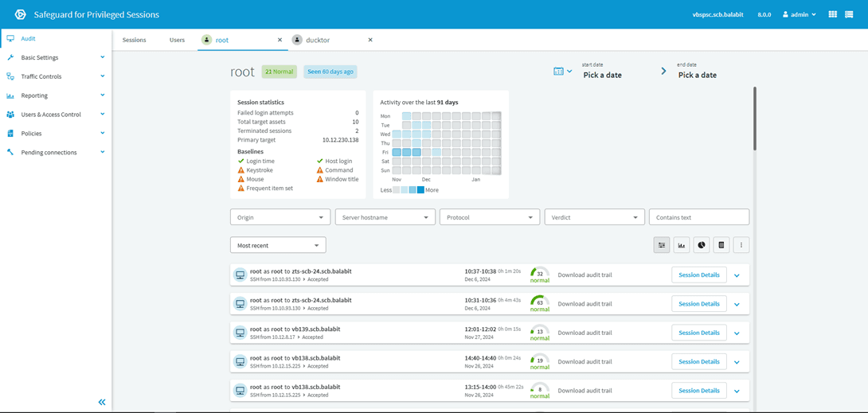Image resolution: width=868 pixels, height=413 pixels.
Task: Open the Pending connections menu item
Action: pyautogui.click(x=56, y=152)
